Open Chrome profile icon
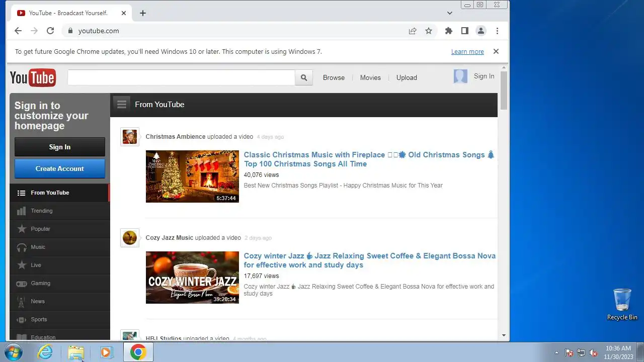Viewport: 644px width, 362px height. [x=481, y=31]
